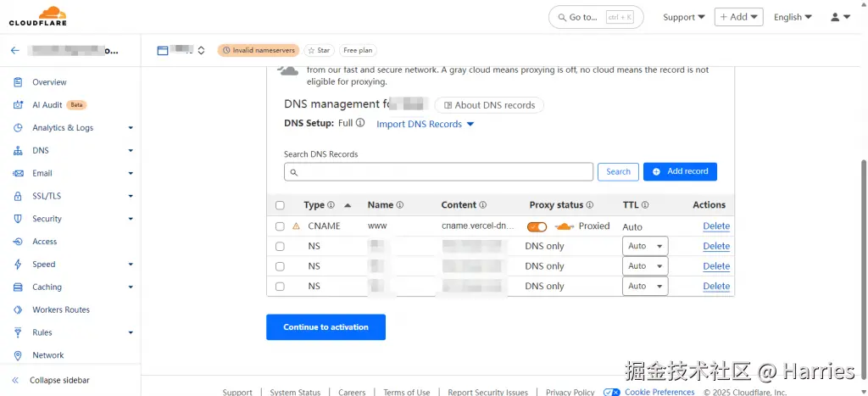This screenshot has width=868, height=396.
Task: Click the Add record button
Action: [x=680, y=171]
